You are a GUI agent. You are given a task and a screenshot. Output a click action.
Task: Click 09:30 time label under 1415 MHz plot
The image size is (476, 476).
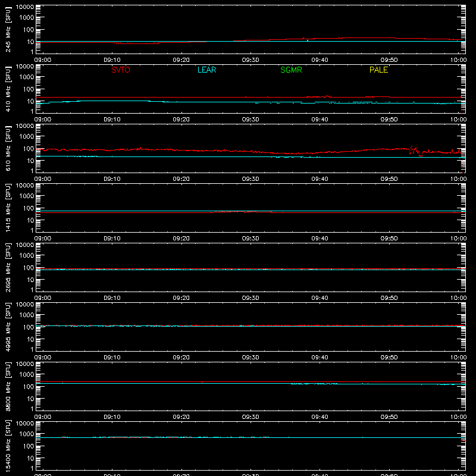[250, 239]
